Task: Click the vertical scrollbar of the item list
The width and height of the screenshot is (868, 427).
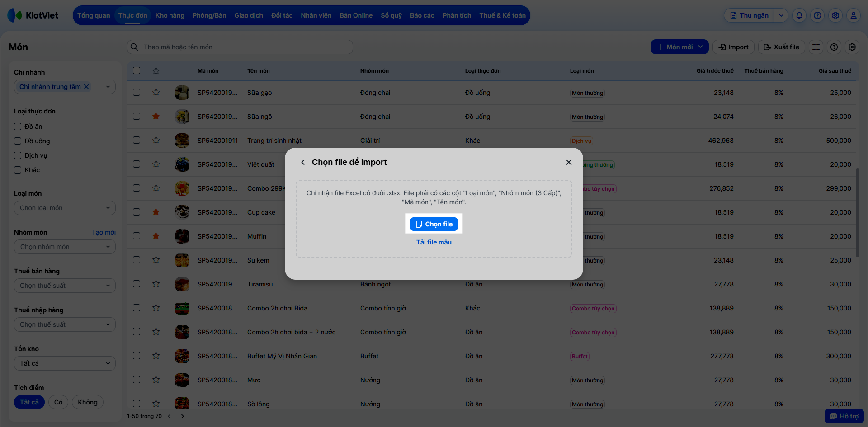Action: click(857, 212)
